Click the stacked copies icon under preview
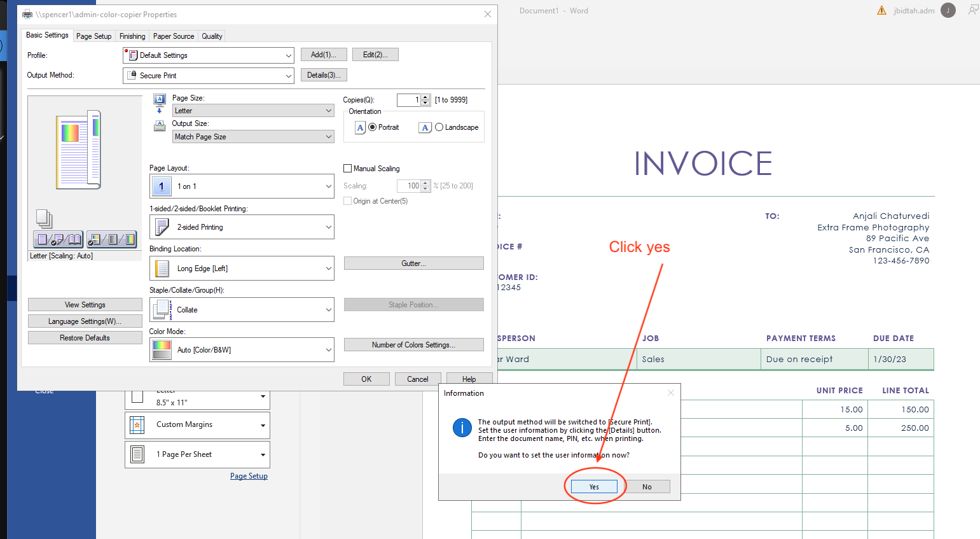Image resolution: width=980 pixels, height=539 pixels. tap(44, 219)
